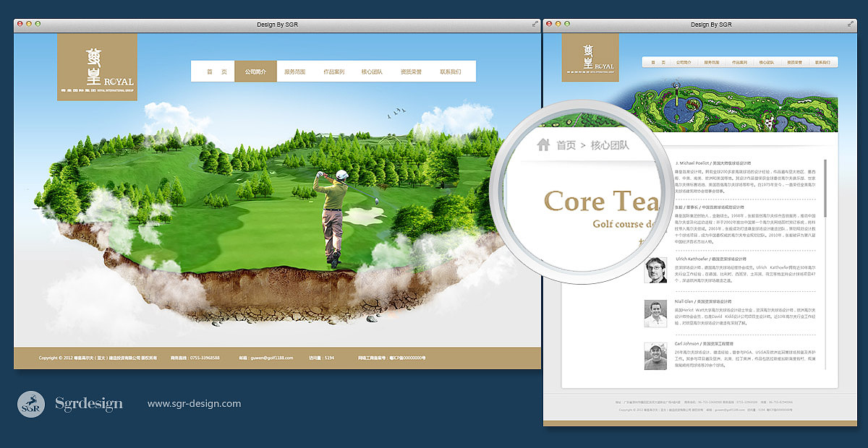The height and width of the screenshot is (448, 868).
Task: Go to 首页 in right window navigation
Action: point(657,63)
